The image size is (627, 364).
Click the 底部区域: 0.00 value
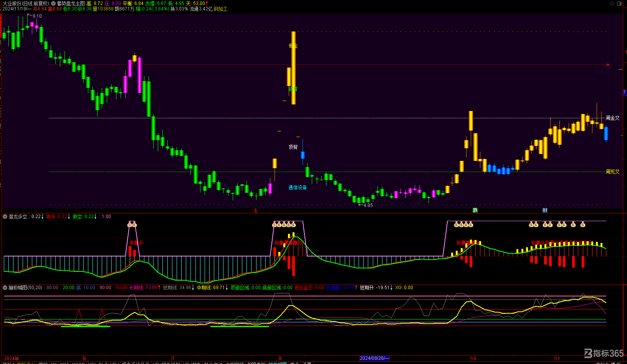(x=277, y=288)
